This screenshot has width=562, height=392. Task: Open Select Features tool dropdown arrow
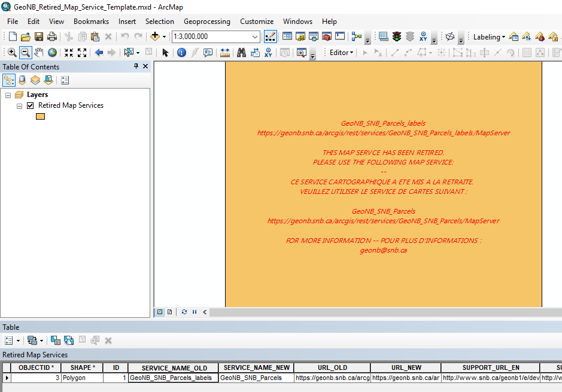click(138, 53)
